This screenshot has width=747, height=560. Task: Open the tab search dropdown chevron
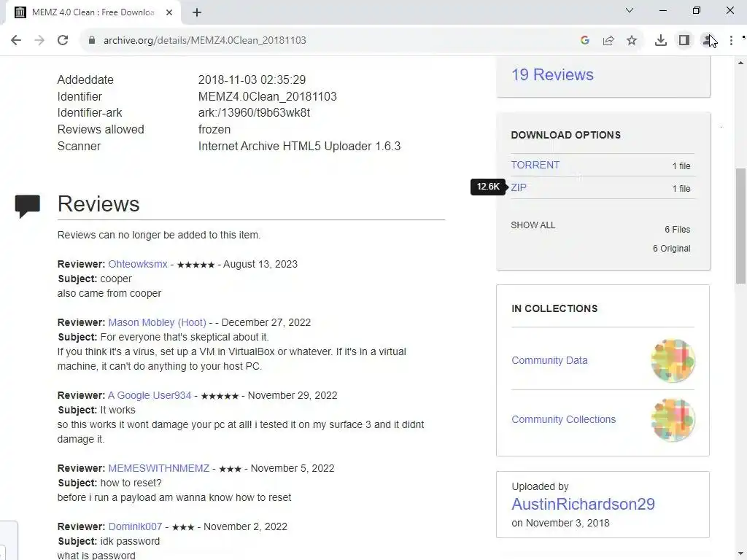click(x=630, y=10)
